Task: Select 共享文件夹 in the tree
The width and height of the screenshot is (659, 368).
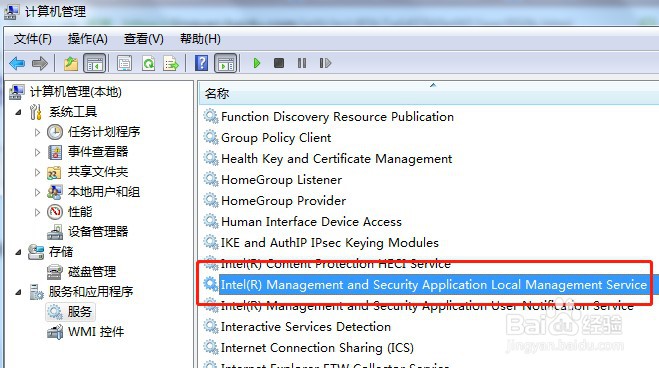Action: click(98, 172)
